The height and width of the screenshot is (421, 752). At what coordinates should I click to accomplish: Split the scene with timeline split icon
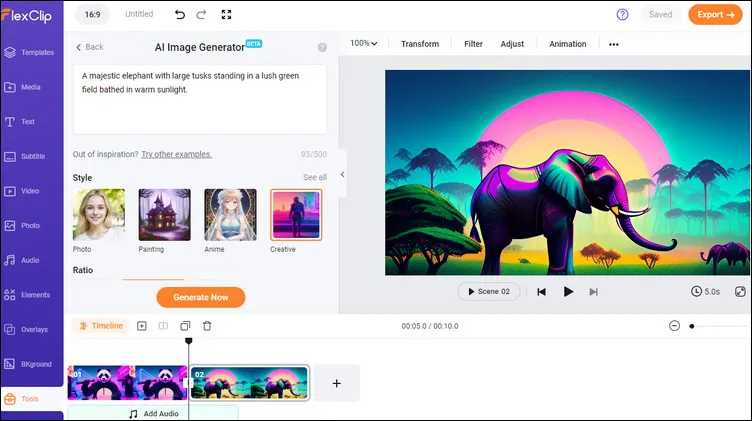[163, 326]
